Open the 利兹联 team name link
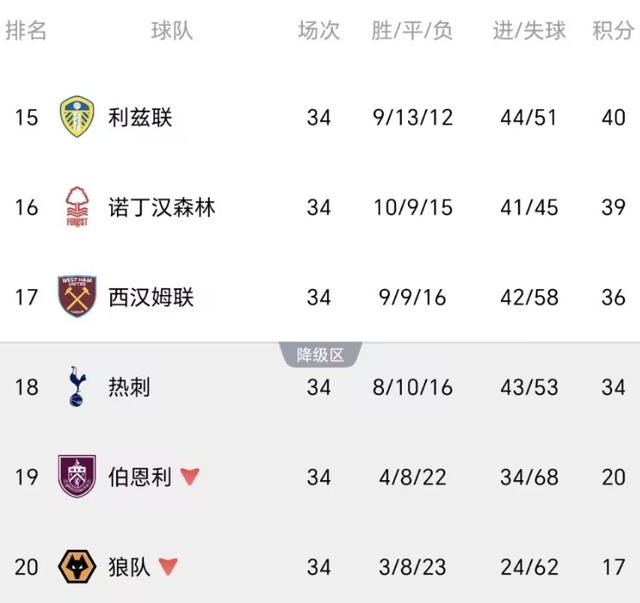Screen dimensions: 640x603 click(140, 117)
